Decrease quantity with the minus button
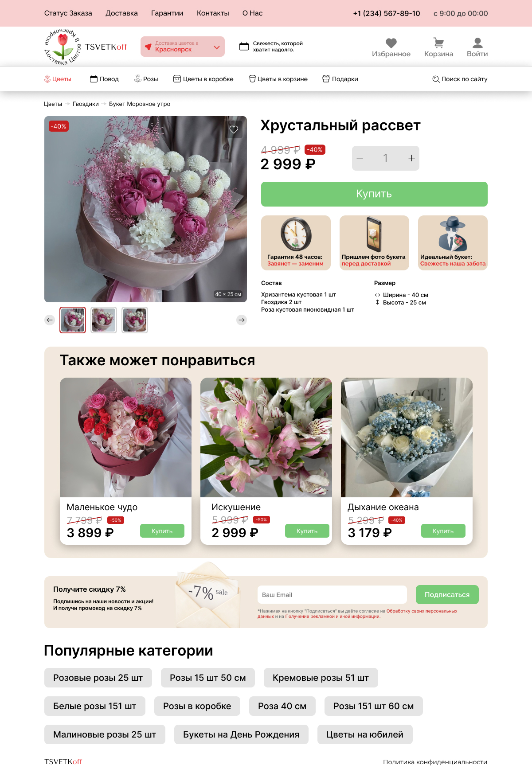 click(360, 158)
